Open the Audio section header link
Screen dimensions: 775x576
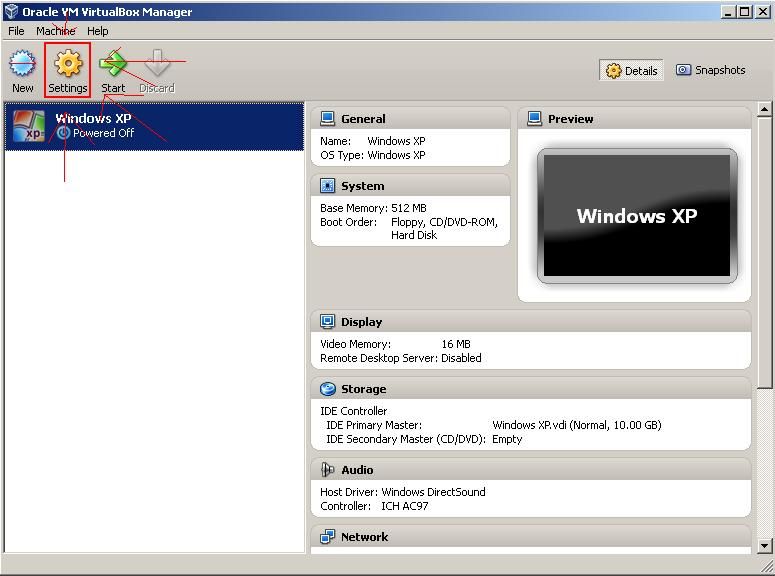357,470
